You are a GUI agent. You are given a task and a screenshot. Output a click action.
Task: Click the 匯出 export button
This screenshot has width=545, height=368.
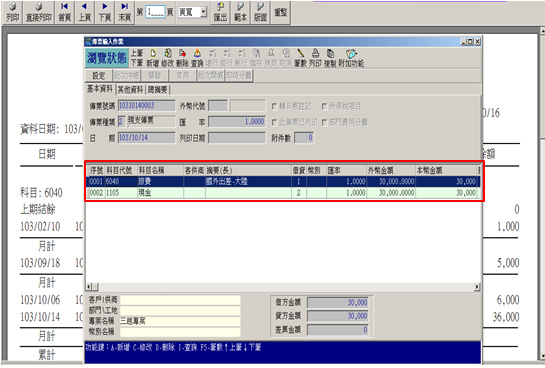tap(220, 12)
